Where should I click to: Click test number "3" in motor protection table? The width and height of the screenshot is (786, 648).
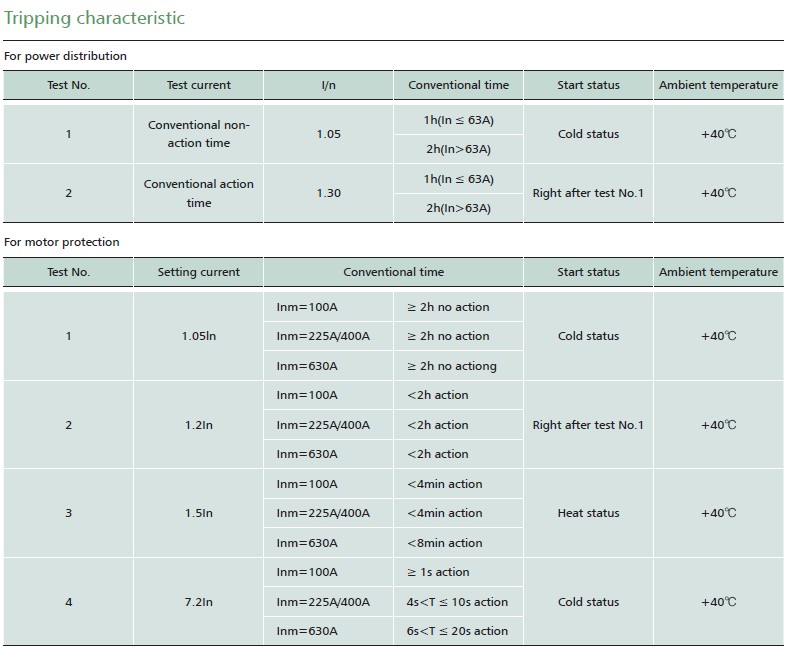(68, 513)
